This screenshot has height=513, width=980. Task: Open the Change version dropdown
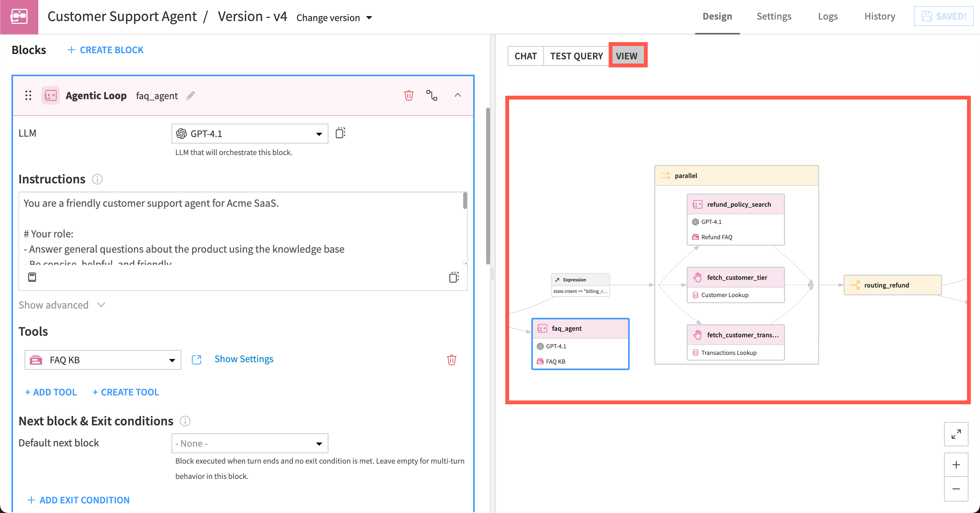click(333, 17)
